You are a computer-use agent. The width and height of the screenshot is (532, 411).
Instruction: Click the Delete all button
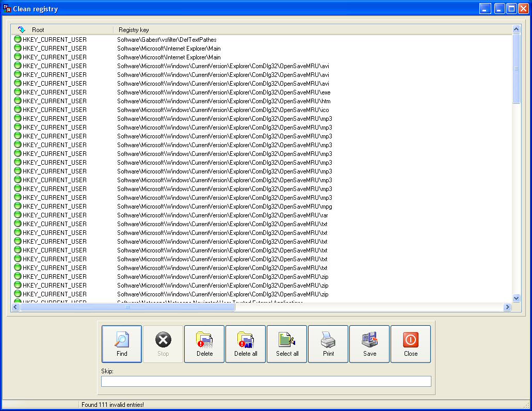[x=246, y=344]
